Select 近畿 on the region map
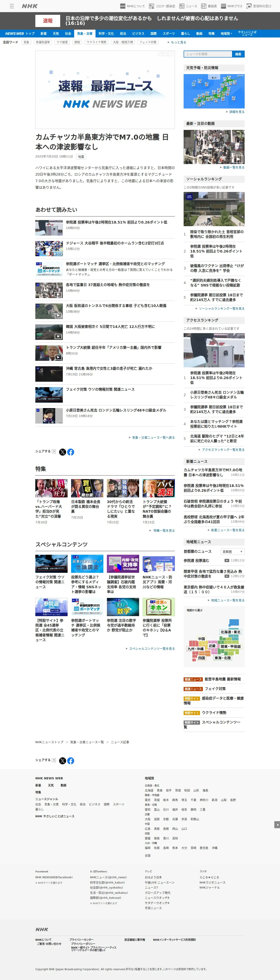 (212, 646)
